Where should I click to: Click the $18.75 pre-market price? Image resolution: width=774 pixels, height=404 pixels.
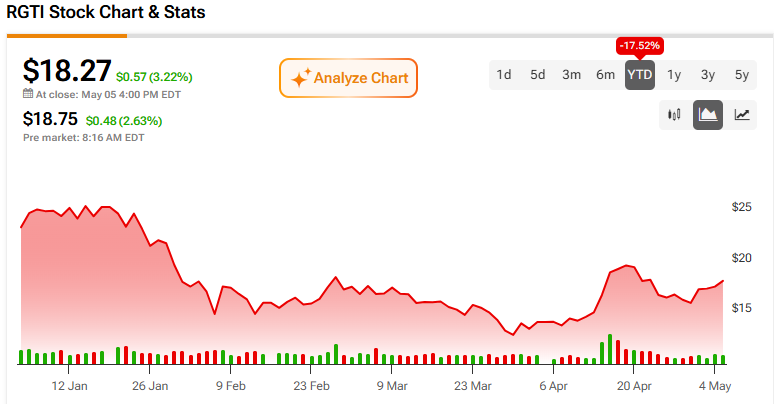coord(50,119)
